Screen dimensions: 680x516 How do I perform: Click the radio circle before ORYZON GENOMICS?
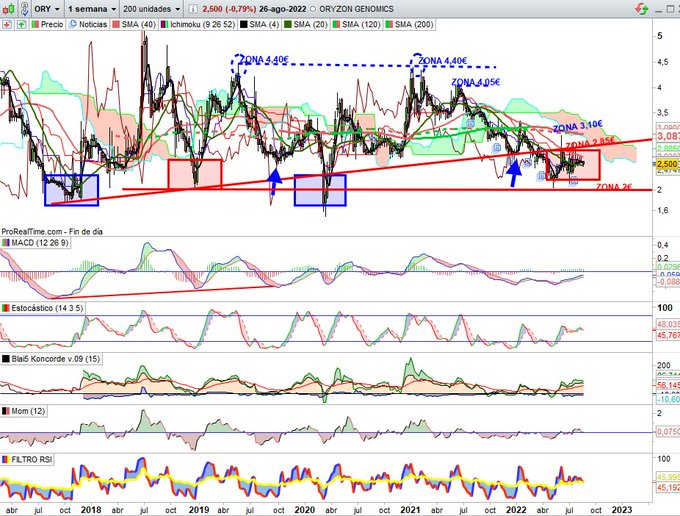click(x=313, y=9)
